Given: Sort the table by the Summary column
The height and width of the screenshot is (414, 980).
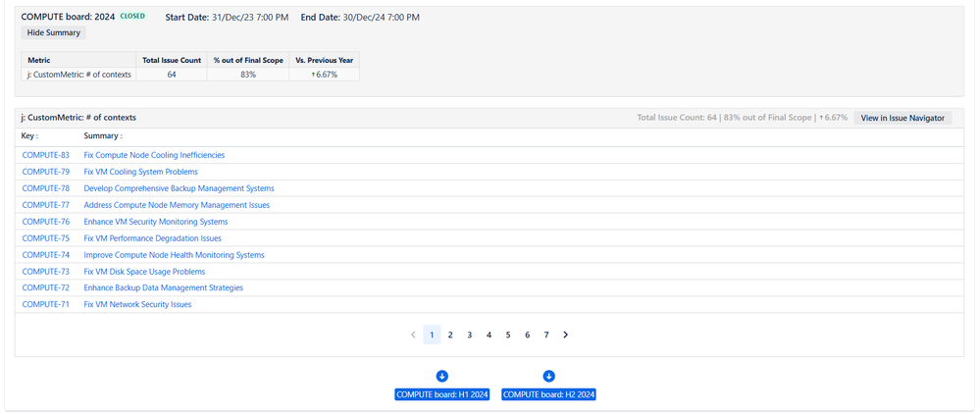Looking at the screenshot, I should pos(102,135).
